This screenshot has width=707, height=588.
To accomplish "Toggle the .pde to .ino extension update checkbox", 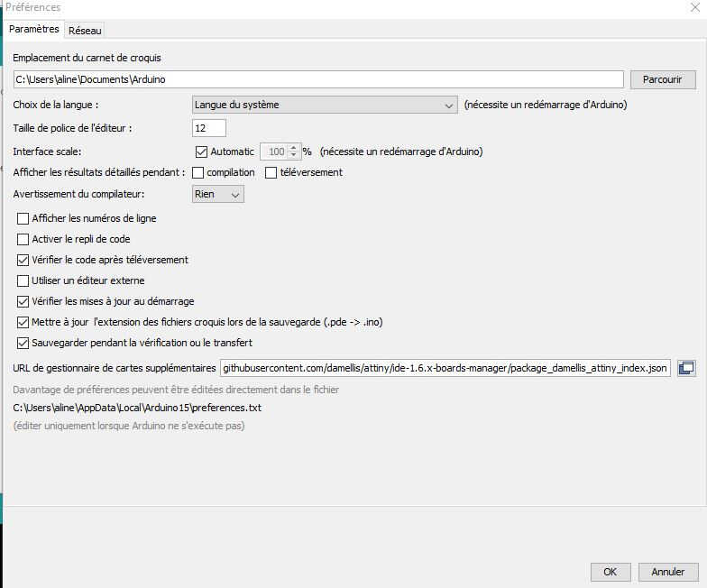I will (x=23, y=323).
